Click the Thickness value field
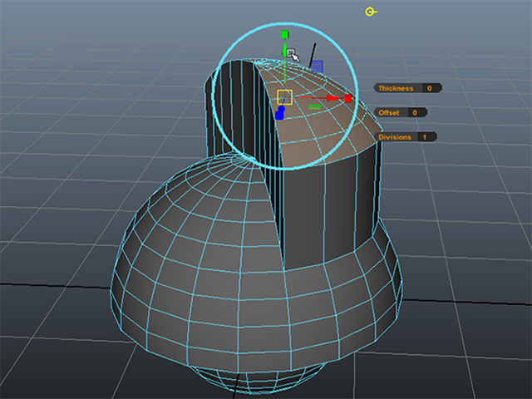This screenshot has height=399, width=532. click(431, 88)
